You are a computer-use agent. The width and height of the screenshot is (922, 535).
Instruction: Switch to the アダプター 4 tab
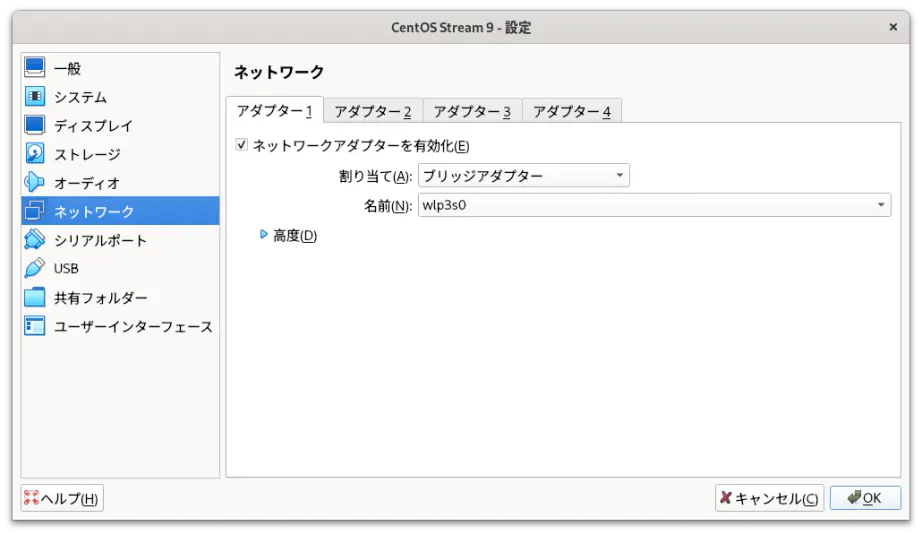(572, 111)
